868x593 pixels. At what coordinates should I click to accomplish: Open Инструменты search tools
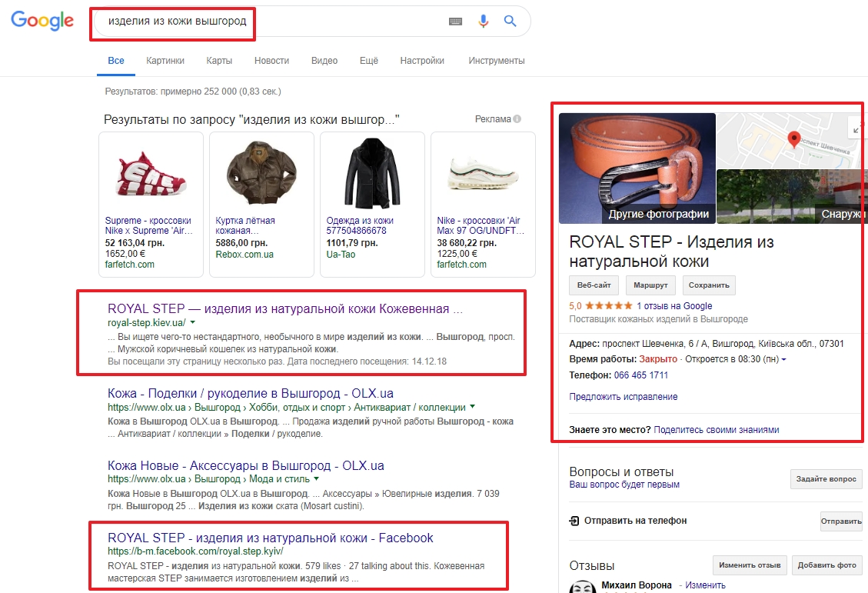click(x=497, y=61)
